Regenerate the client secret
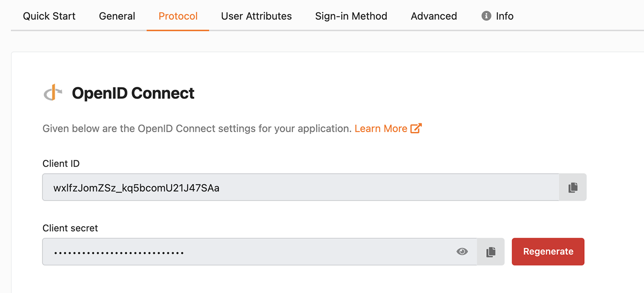This screenshot has width=644, height=293. [x=548, y=252]
